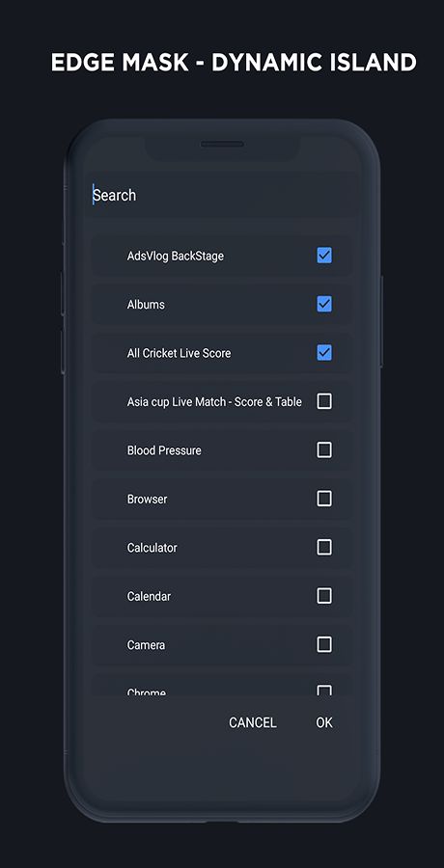This screenshot has width=444, height=868.
Task: Choose the Camera app label
Action: (x=146, y=645)
